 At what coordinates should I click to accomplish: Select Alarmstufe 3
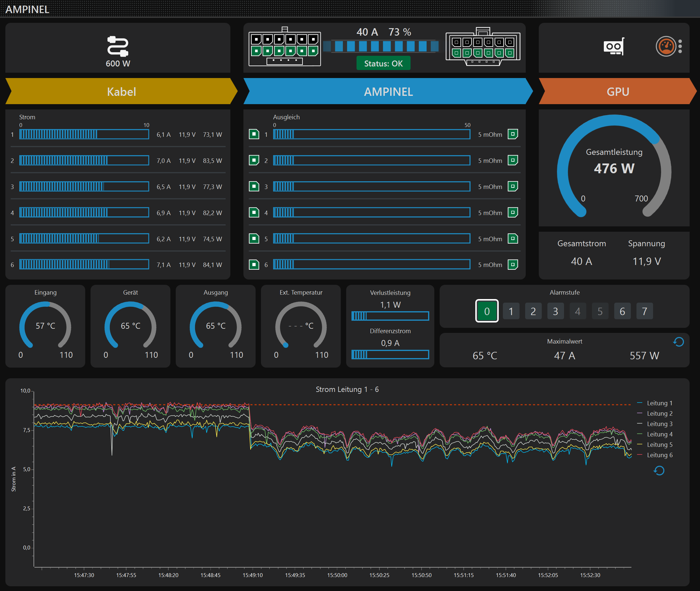click(x=555, y=311)
